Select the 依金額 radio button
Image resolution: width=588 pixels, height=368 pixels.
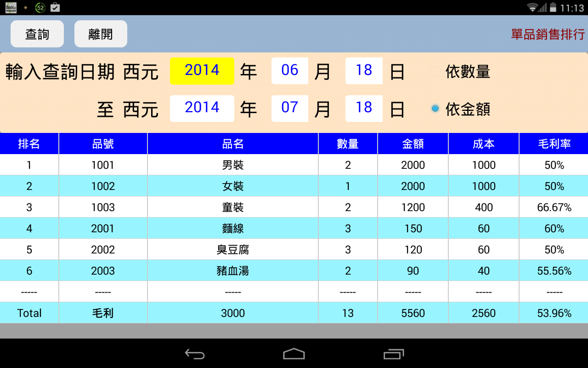tap(435, 109)
